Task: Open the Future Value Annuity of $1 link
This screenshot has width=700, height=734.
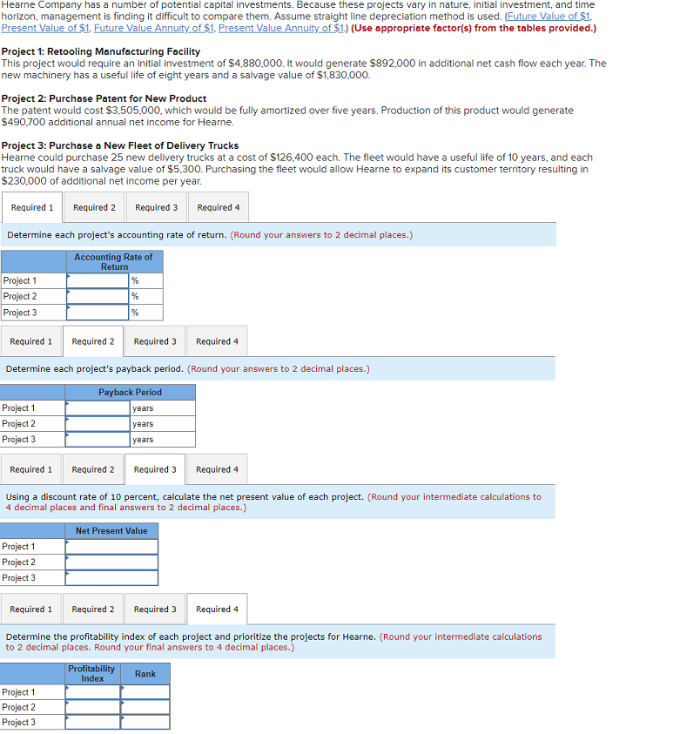Action: (153, 28)
